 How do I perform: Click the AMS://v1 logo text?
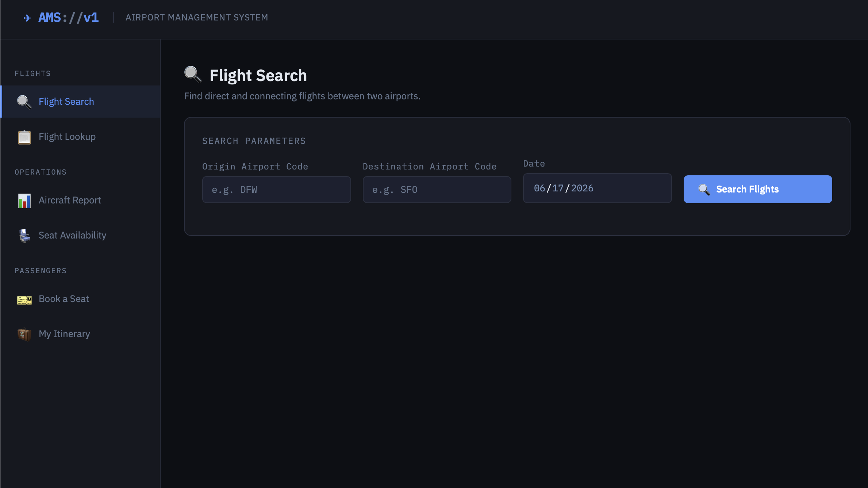69,17
